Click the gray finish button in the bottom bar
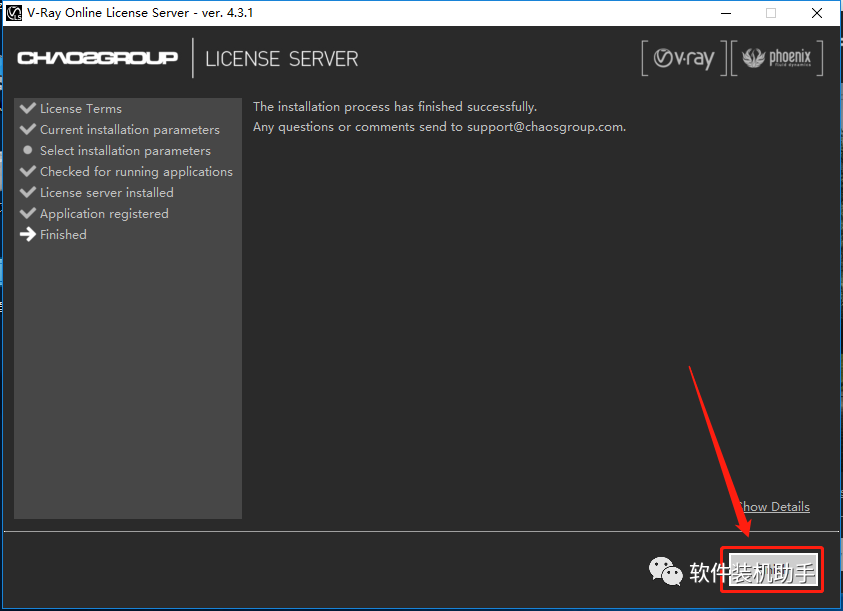Image resolution: width=843 pixels, height=611 pixels. click(x=773, y=571)
